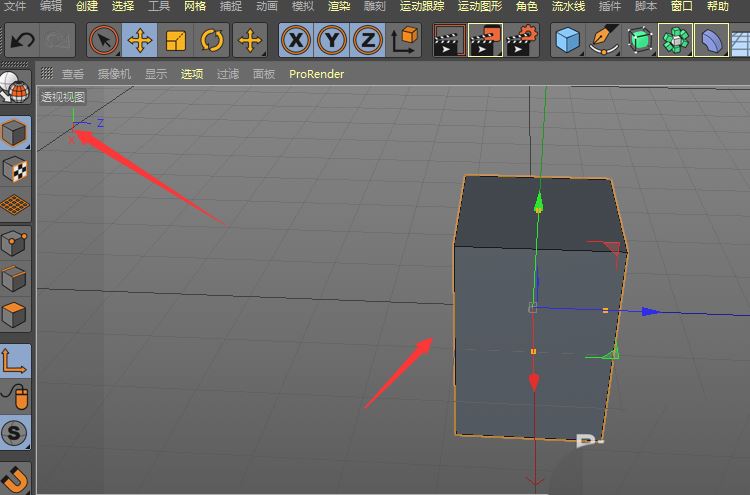Toggle the Z axis lock
This screenshot has height=495, width=750.
(368, 41)
